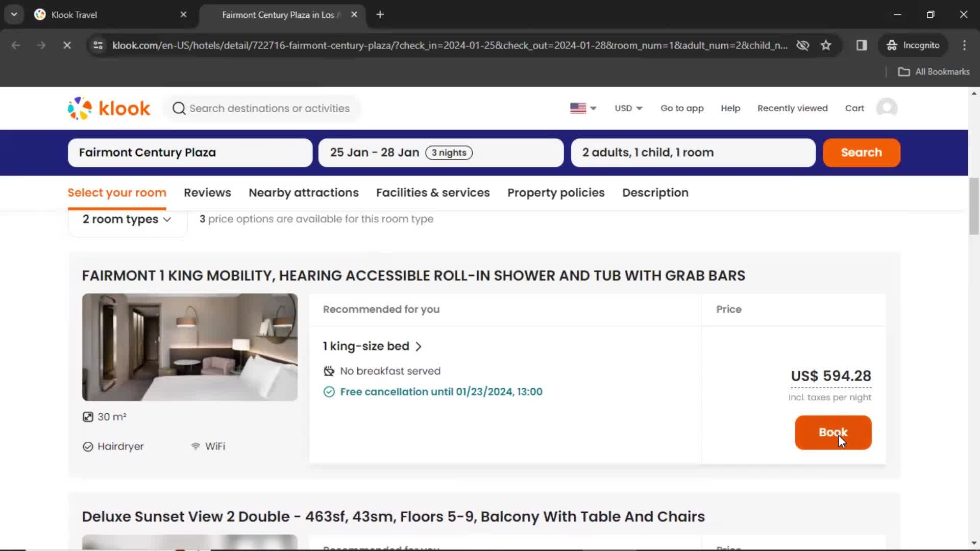Expand the browser tab list arrow

click(14, 15)
